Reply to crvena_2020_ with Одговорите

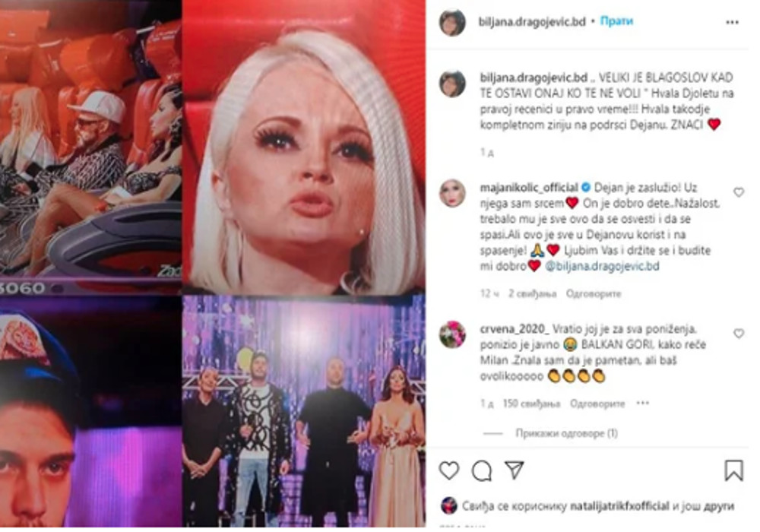pos(597,404)
